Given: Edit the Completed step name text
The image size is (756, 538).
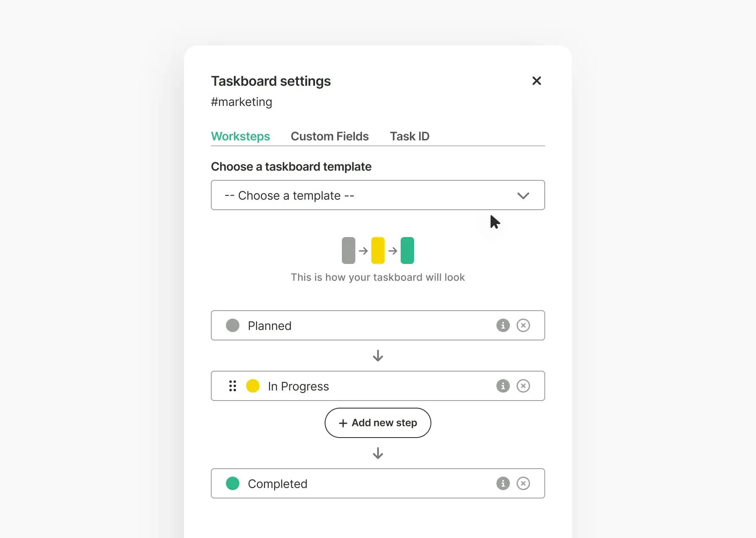Looking at the screenshot, I should tap(357, 484).
